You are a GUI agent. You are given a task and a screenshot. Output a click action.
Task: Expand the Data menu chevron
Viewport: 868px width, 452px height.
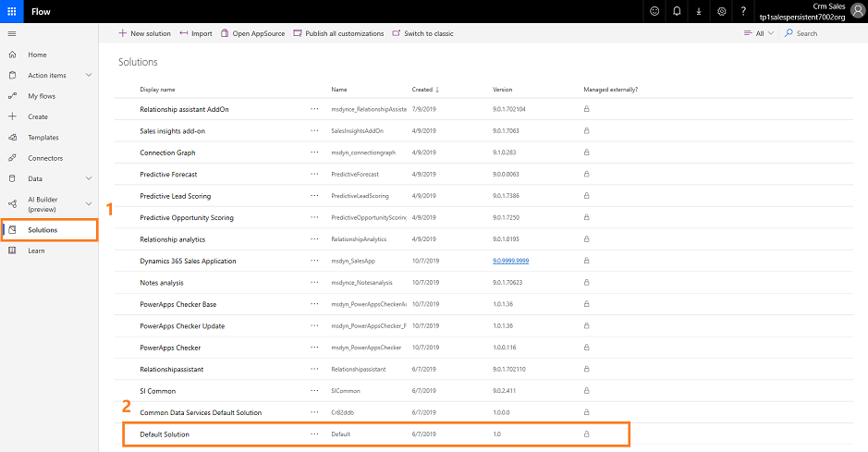pos(89,178)
